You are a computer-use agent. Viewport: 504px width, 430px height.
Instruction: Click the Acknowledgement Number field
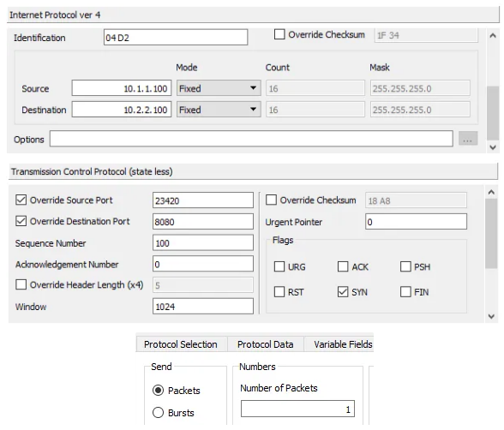point(203,264)
